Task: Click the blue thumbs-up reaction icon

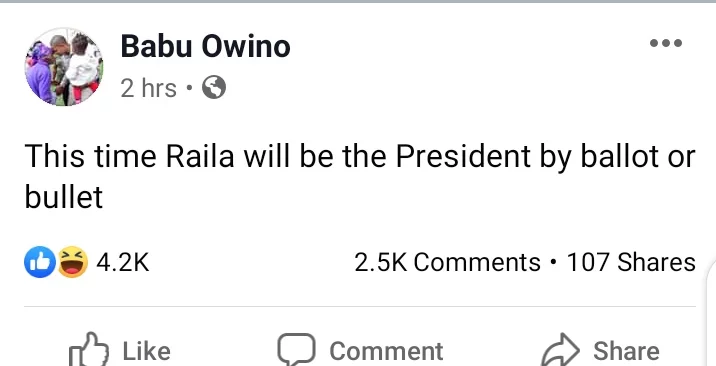Action: [x=40, y=262]
